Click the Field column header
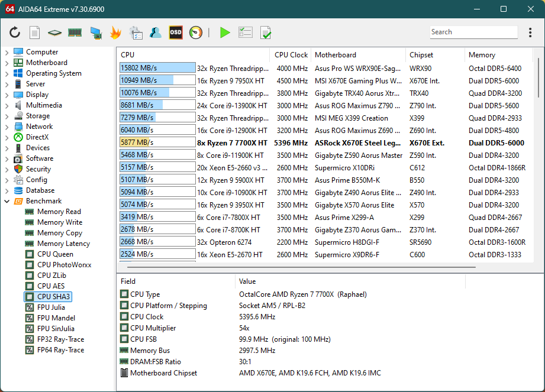 click(x=176, y=281)
